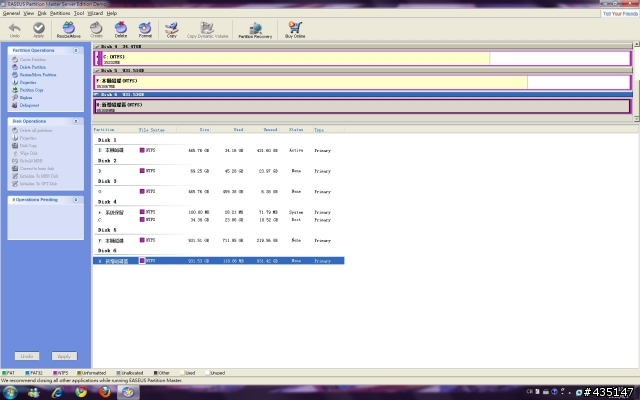The width and height of the screenshot is (640, 400).
Task: Click the Defragment sidebar icon
Action: 15,105
